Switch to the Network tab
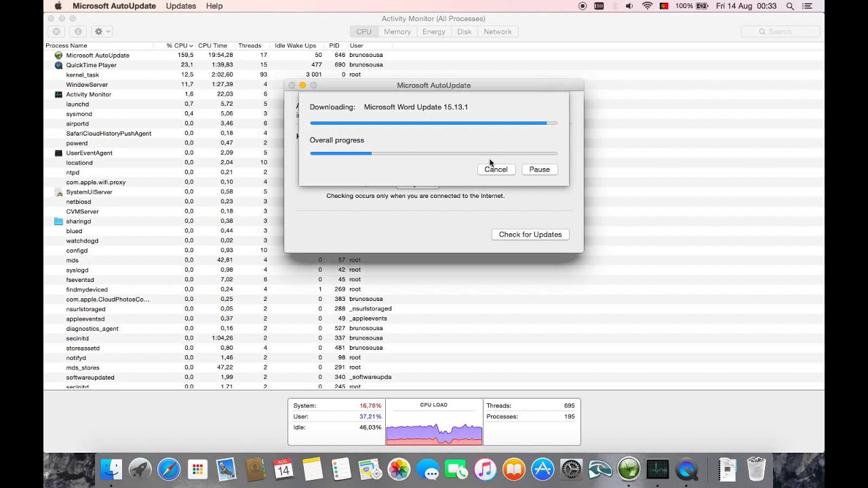The image size is (868, 488). 498,32
